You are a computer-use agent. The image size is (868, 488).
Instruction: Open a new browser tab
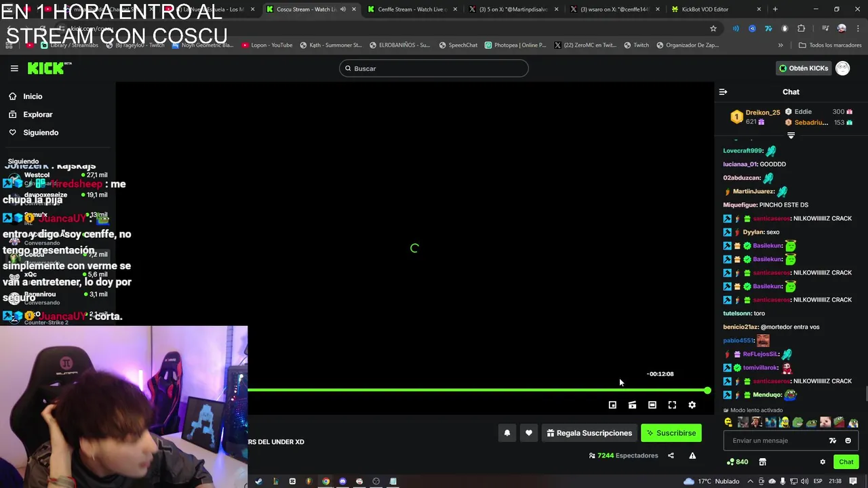[x=775, y=9]
